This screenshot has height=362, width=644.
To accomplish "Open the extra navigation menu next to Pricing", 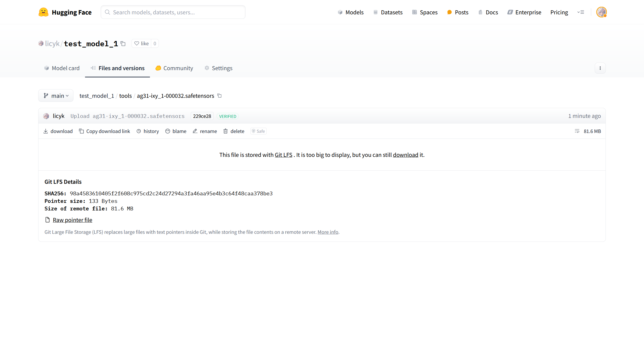I will pos(581,12).
